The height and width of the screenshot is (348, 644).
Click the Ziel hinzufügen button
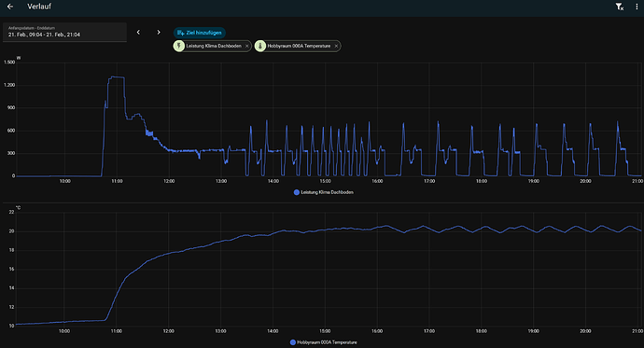click(x=199, y=33)
